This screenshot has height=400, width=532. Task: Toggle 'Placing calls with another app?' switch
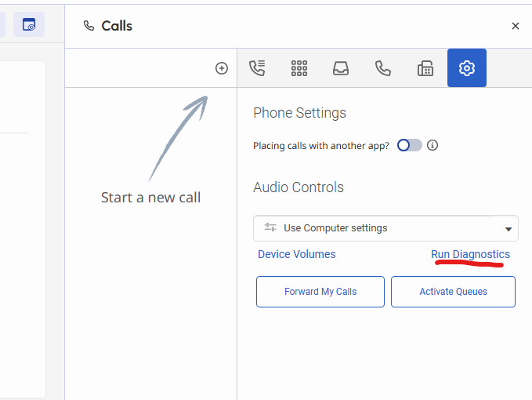(x=409, y=145)
